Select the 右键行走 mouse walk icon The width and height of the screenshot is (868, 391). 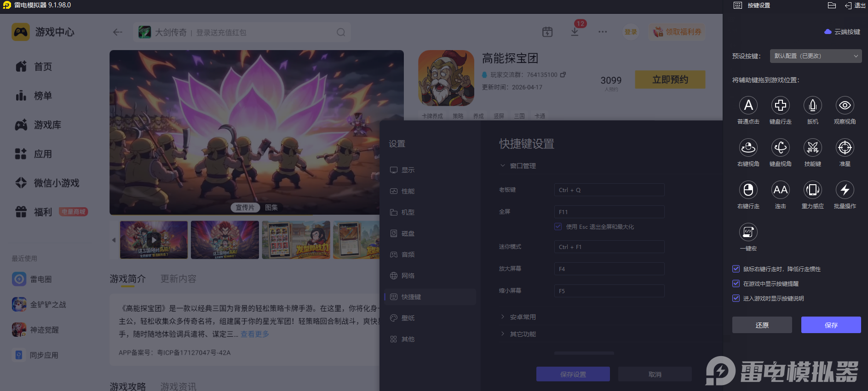(748, 190)
